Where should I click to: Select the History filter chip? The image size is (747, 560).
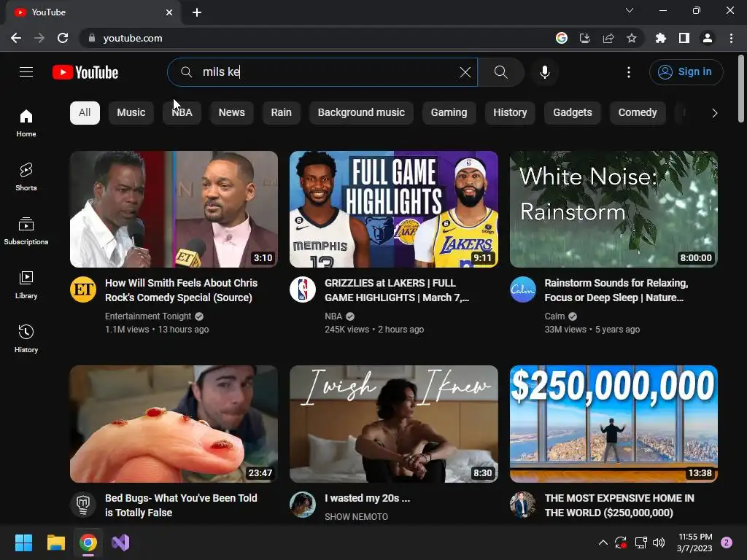510,113
